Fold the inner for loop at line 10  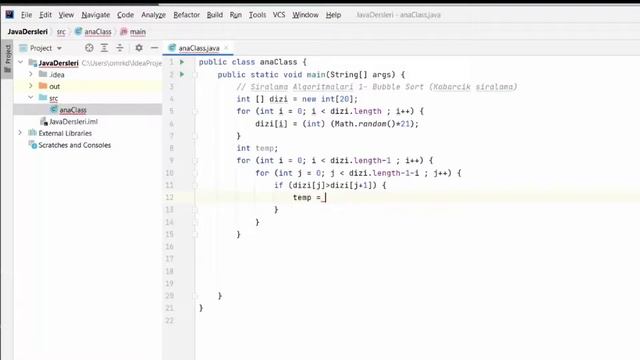[x=195, y=173]
